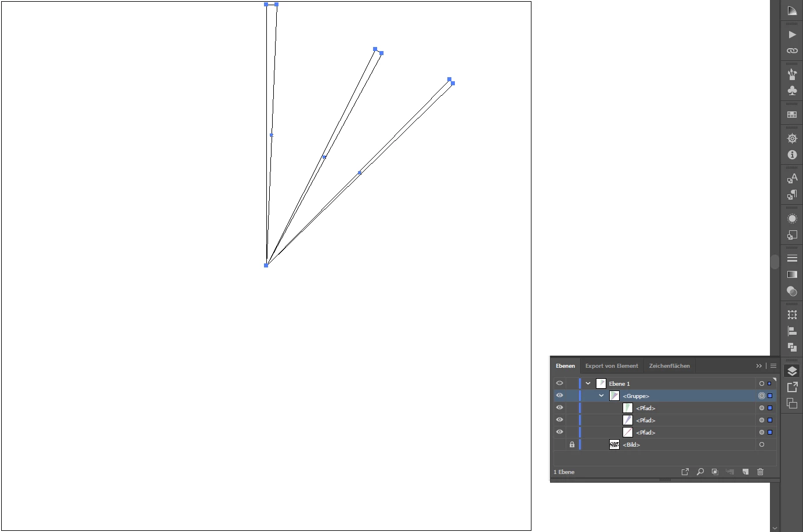Open the Asset Export panel dock icon

[x=792, y=387]
